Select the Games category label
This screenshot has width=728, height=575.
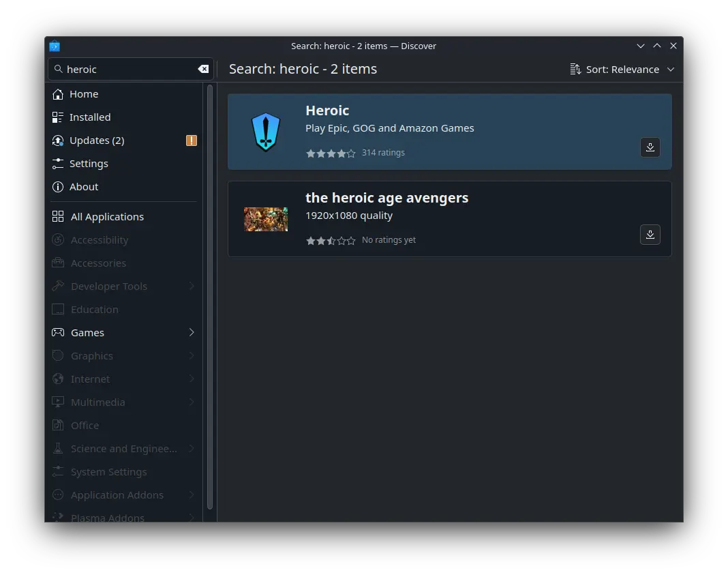point(87,333)
